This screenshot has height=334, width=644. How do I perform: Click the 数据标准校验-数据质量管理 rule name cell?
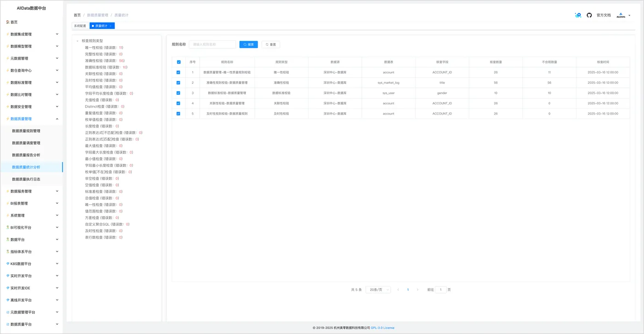tap(227, 93)
